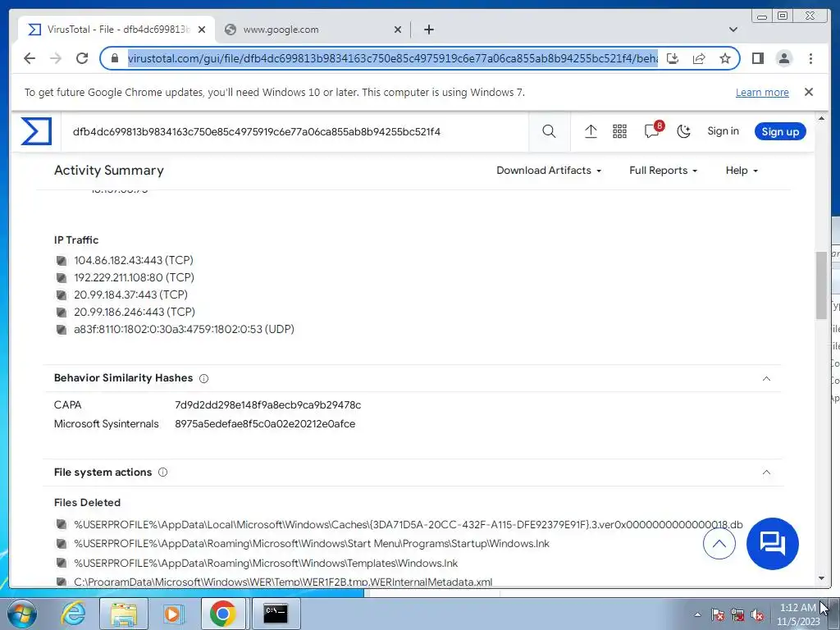The width and height of the screenshot is (840, 630).
Task: Select the Microsoft Sysinternals hash value
Action: pyautogui.click(x=265, y=424)
